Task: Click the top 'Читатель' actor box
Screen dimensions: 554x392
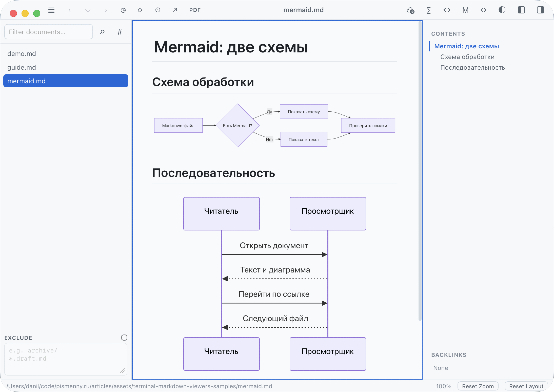Action: (222, 213)
